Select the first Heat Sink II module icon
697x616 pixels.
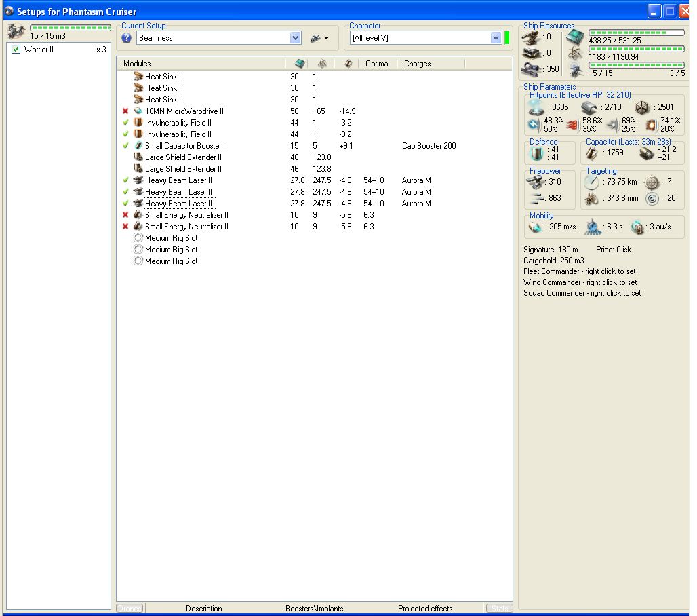coord(138,77)
